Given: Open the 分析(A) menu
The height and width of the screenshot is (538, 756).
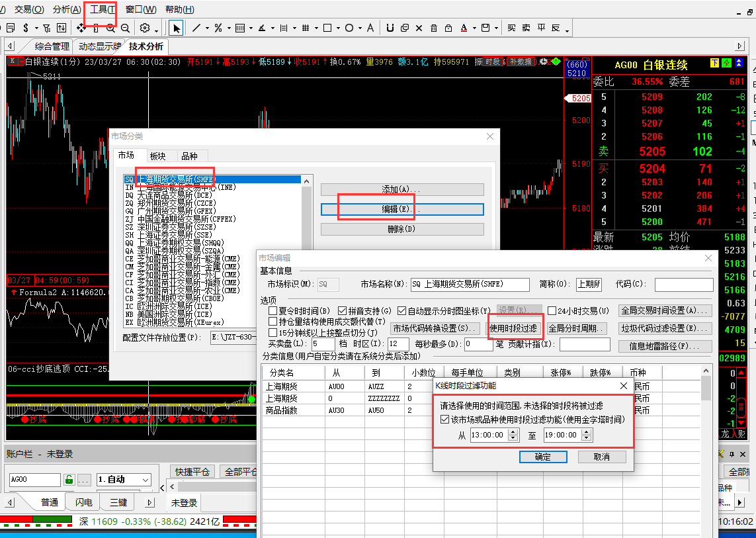Looking at the screenshot, I should tap(67, 9).
